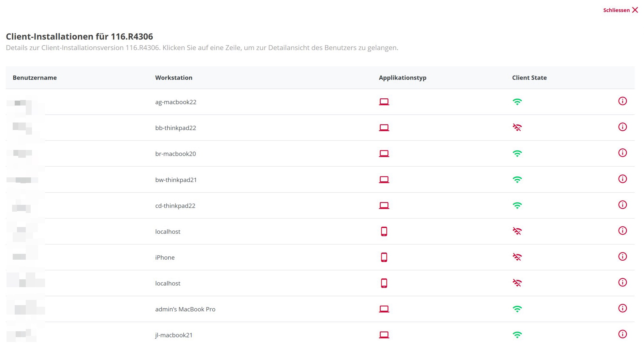
Task: Select the admin's MacBook Pro cell
Action: tap(185, 309)
